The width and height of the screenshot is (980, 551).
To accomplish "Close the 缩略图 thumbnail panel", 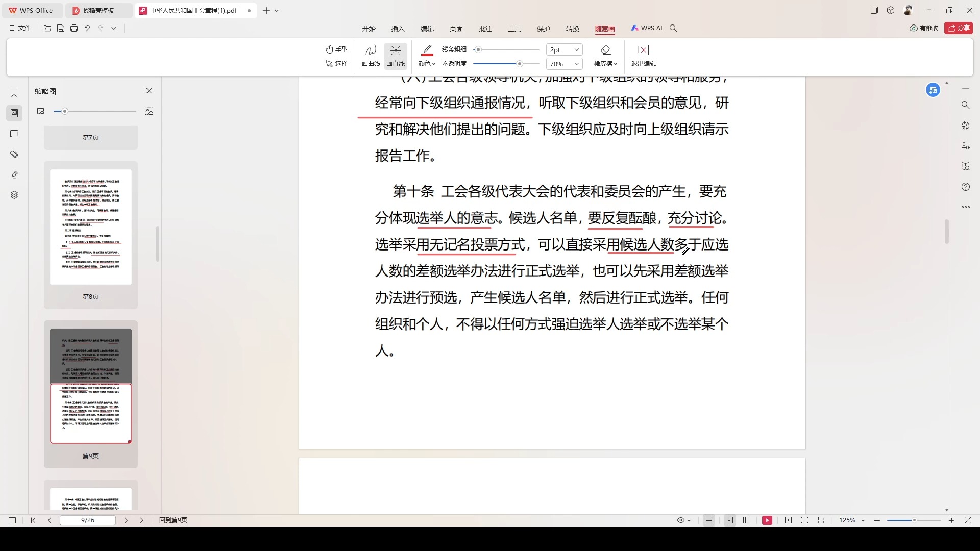I will pos(149,91).
